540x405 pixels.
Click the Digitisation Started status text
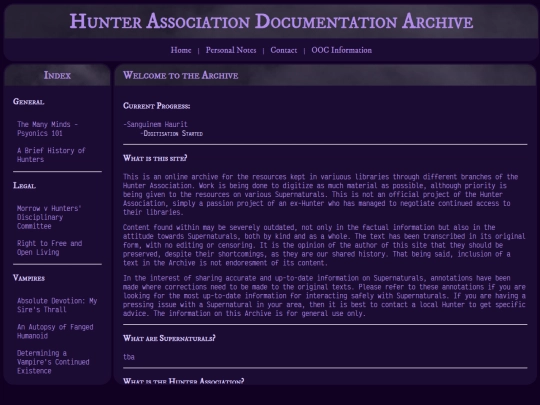click(x=172, y=134)
